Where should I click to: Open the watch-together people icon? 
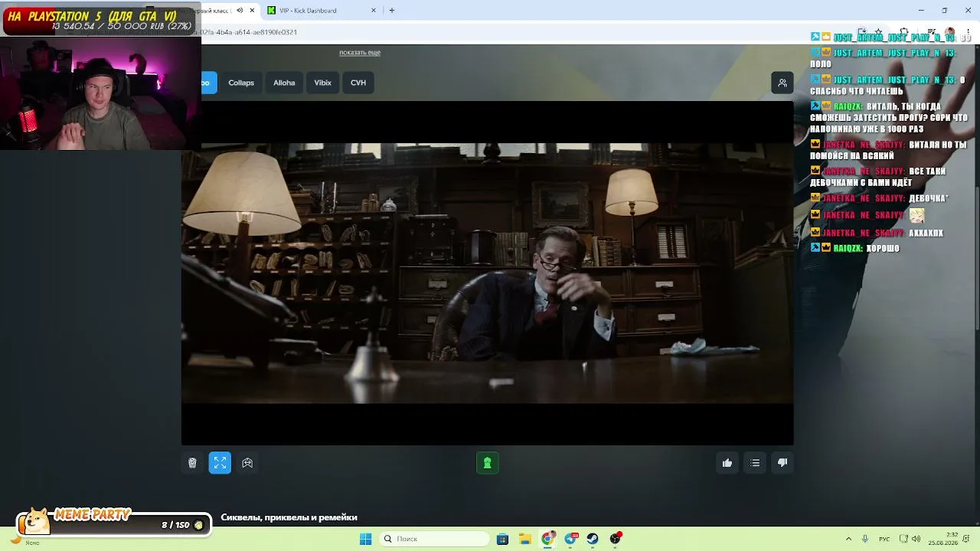point(782,83)
